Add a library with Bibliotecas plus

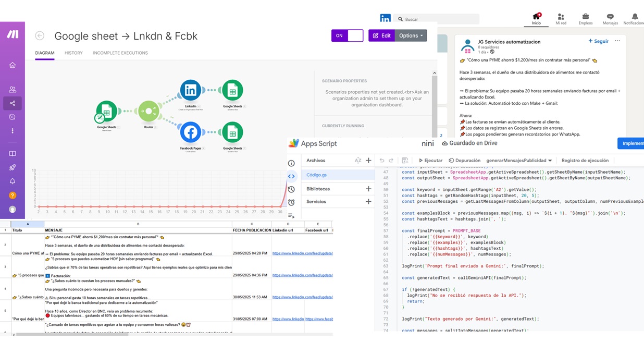coord(368,189)
